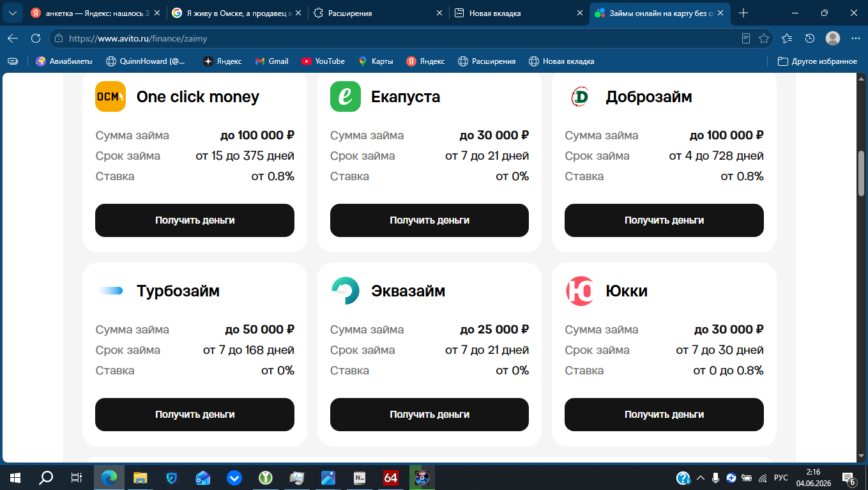This screenshot has width=868, height=490.
Task: Open the red 64 app on taskbar
Action: (391, 477)
